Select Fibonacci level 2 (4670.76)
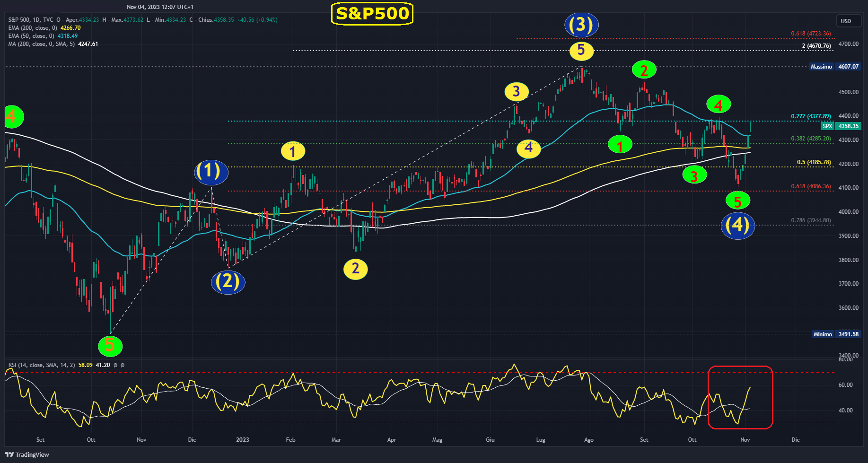The width and height of the screenshot is (868, 463). 816,46
